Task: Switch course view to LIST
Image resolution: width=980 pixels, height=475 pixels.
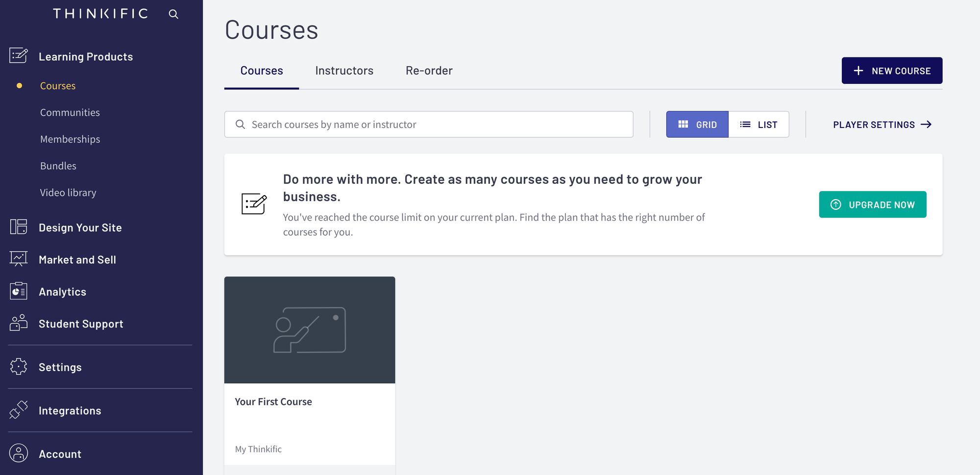Action: [x=759, y=124]
